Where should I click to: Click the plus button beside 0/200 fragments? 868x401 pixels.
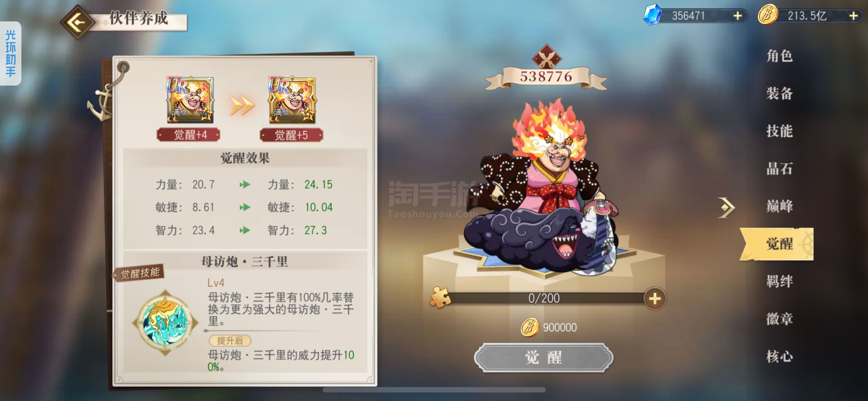tap(655, 299)
